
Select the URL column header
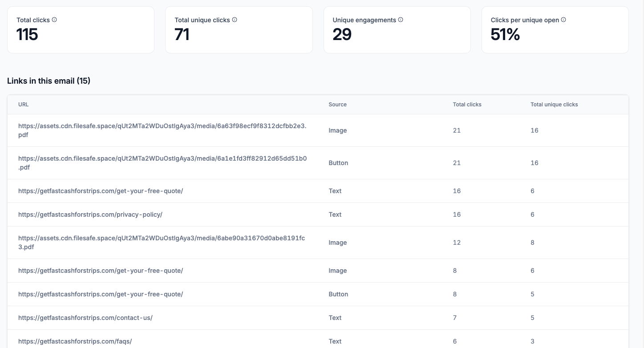point(24,105)
